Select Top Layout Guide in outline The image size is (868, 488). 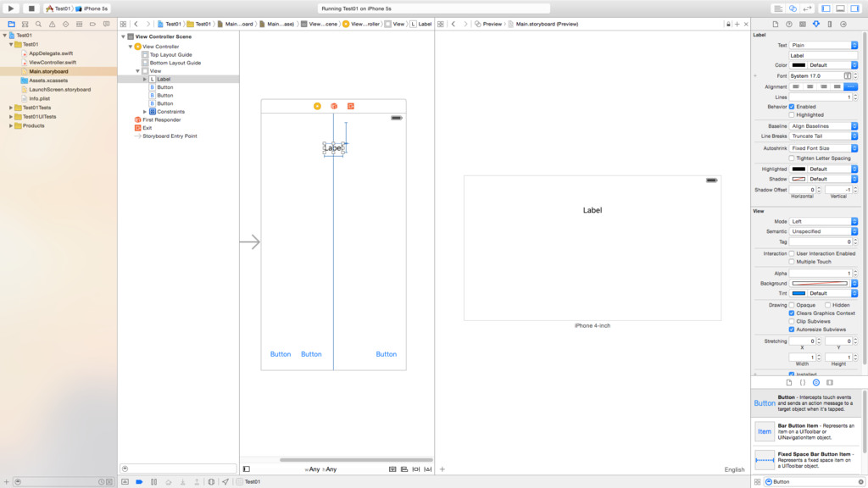[x=170, y=55]
